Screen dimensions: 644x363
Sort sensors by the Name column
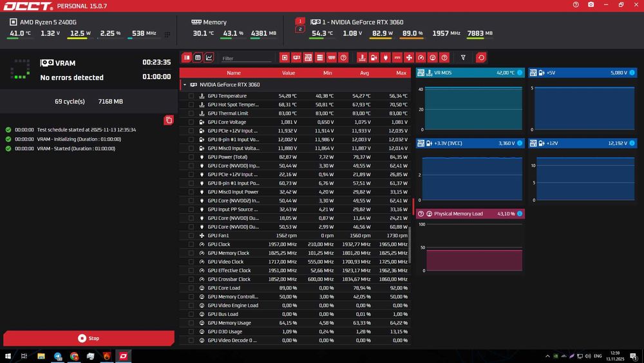234,73
